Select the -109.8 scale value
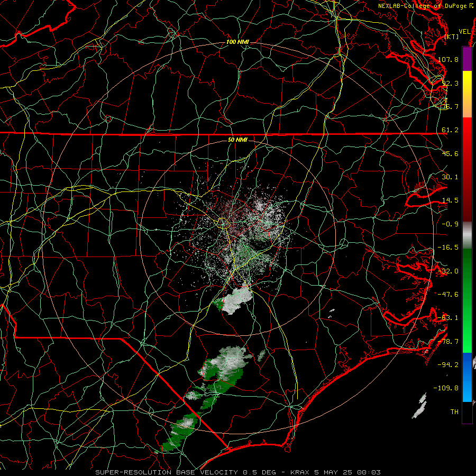Viewport: 476px width, 476px height. point(446,388)
